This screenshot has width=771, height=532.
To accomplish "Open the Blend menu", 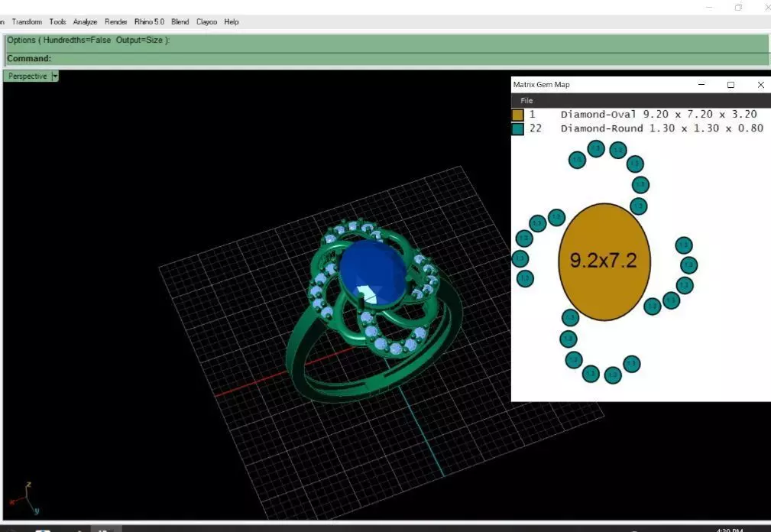I will point(180,21).
